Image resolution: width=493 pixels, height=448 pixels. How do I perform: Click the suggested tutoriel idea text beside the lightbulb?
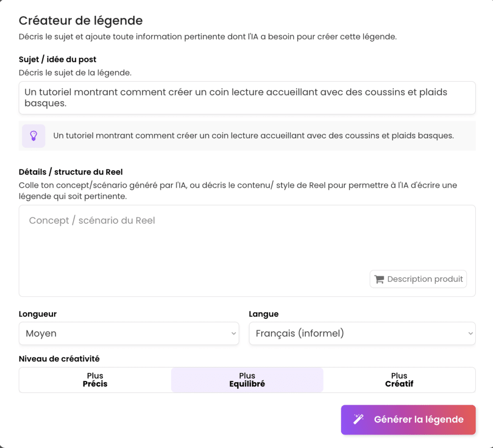[x=253, y=136]
